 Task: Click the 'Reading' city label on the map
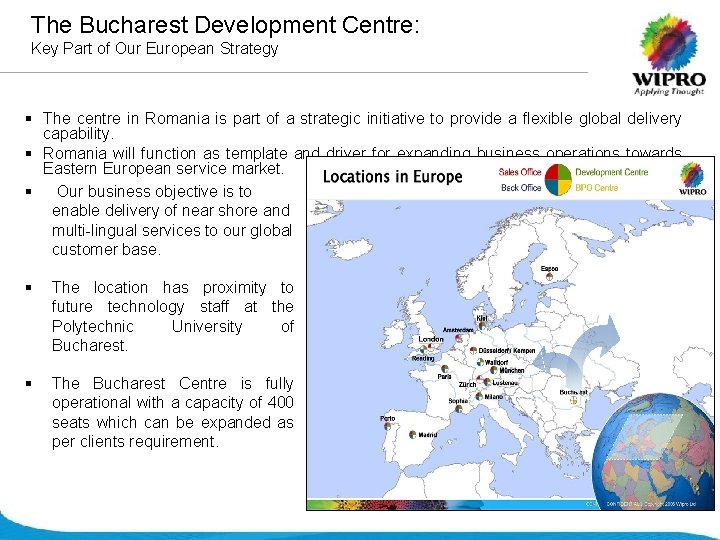[x=423, y=359]
